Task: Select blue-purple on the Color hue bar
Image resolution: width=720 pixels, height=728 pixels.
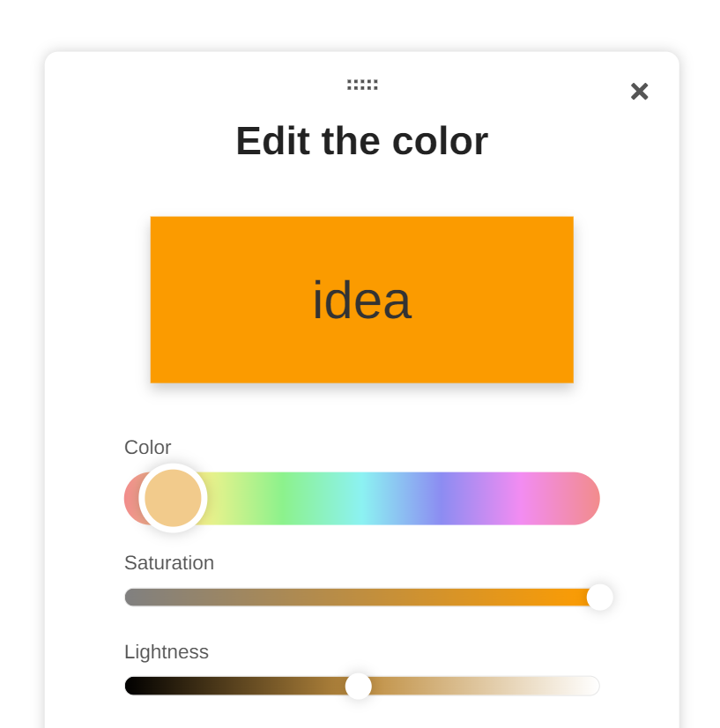Action: point(441,499)
